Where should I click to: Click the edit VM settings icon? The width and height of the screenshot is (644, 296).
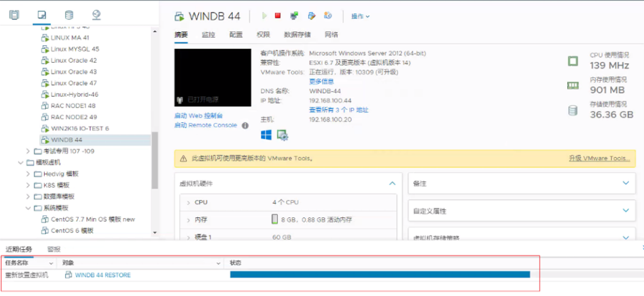[x=311, y=16]
